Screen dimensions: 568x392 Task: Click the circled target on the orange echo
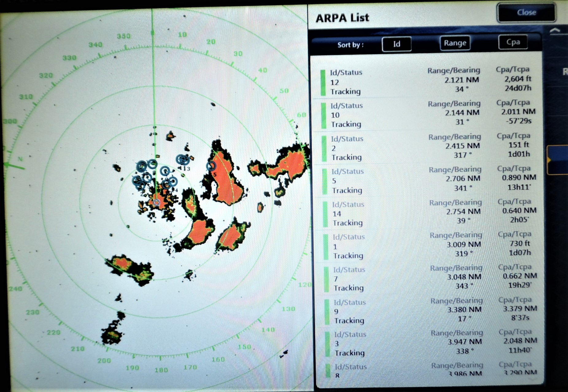[x=156, y=202]
